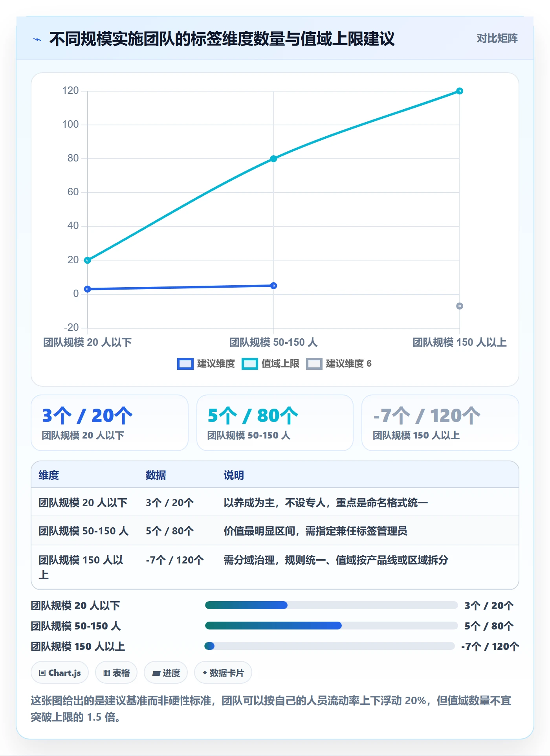The width and height of the screenshot is (550, 756).
Task: Click the 维度 column header
Action: click(x=49, y=475)
